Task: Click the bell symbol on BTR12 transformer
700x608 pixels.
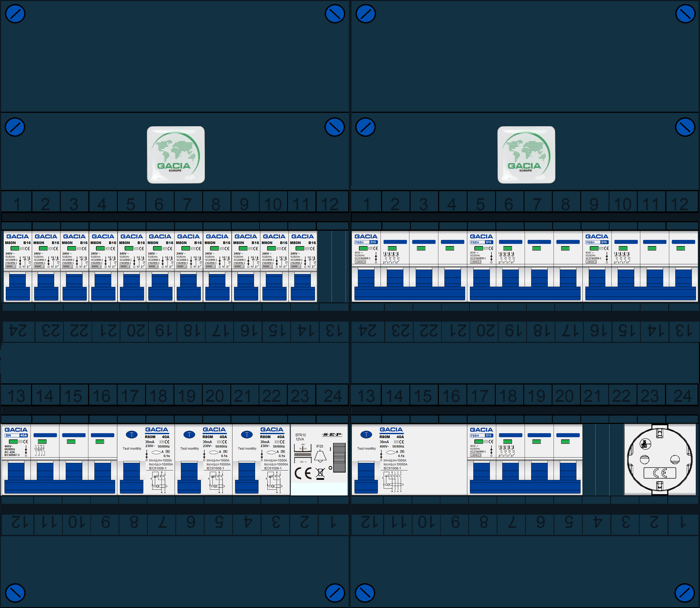Action: [320, 456]
